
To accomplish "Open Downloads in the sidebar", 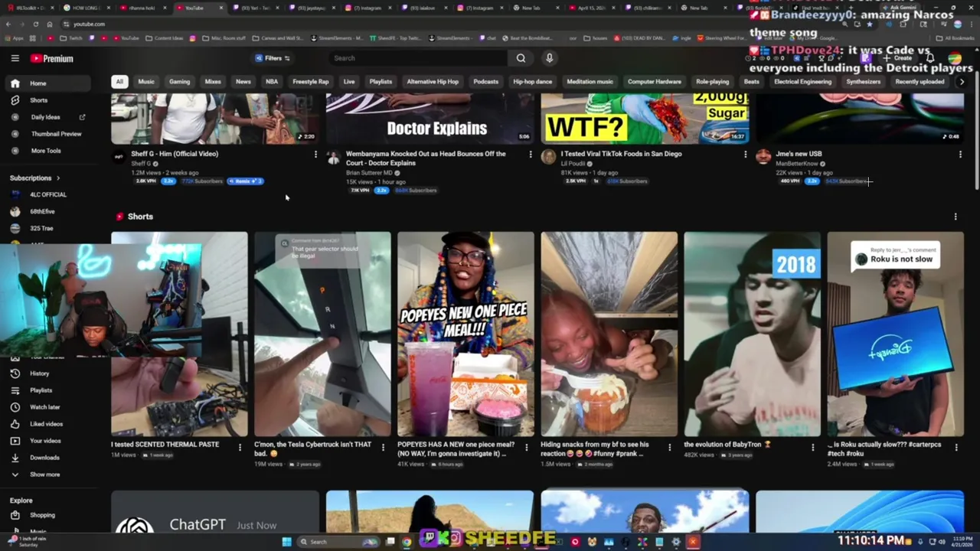I will [x=50, y=458].
